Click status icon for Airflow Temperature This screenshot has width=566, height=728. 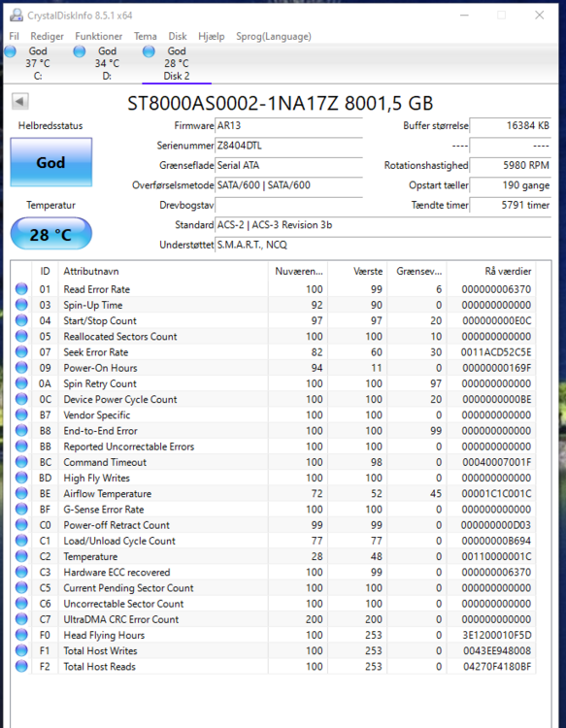click(x=21, y=493)
